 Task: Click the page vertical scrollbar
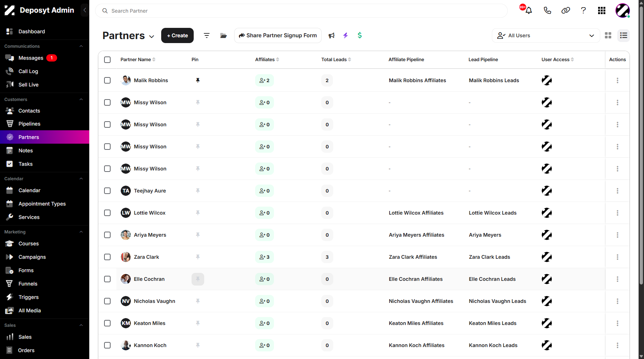(x=641, y=145)
